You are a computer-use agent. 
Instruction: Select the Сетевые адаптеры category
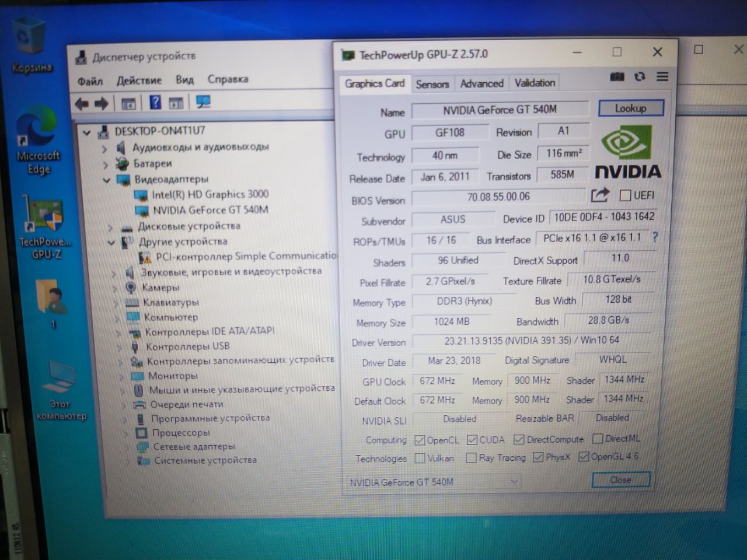(186, 446)
